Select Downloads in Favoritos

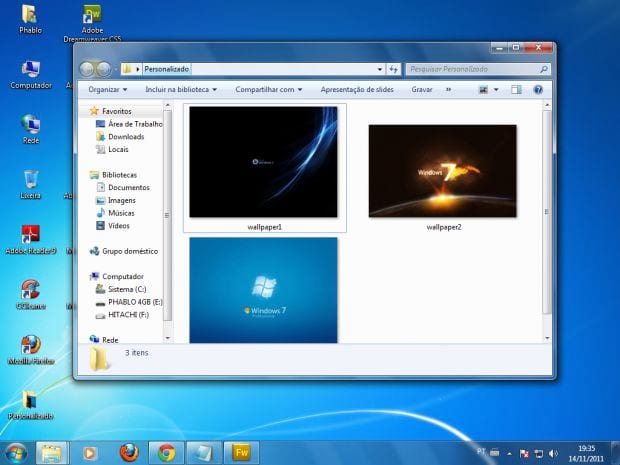pyautogui.click(x=126, y=136)
